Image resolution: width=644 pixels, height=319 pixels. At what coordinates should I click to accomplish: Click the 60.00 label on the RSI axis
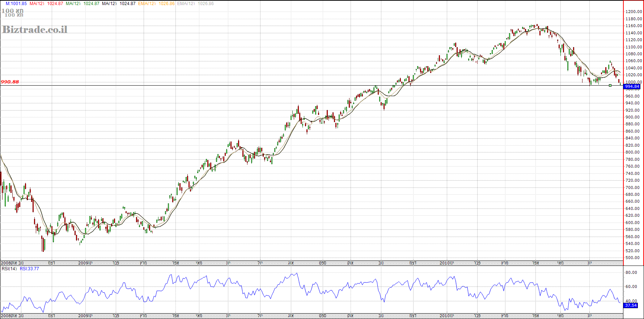tap(631, 287)
